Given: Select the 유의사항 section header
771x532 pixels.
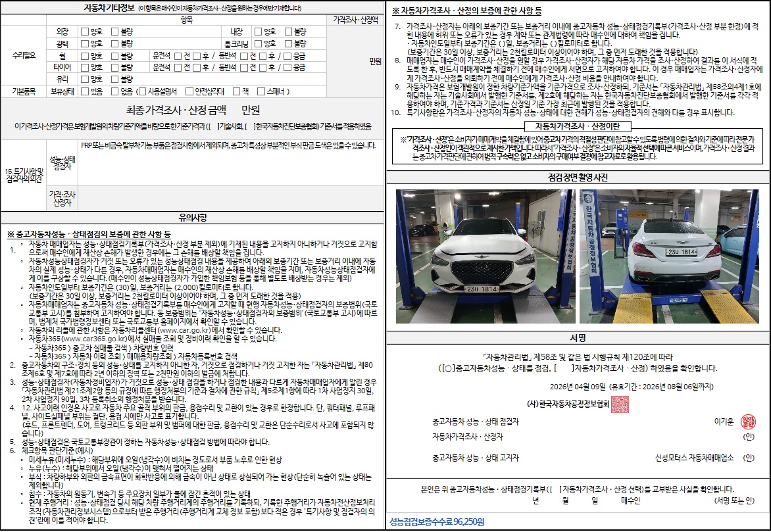Looking at the screenshot, I should (x=192, y=217).
